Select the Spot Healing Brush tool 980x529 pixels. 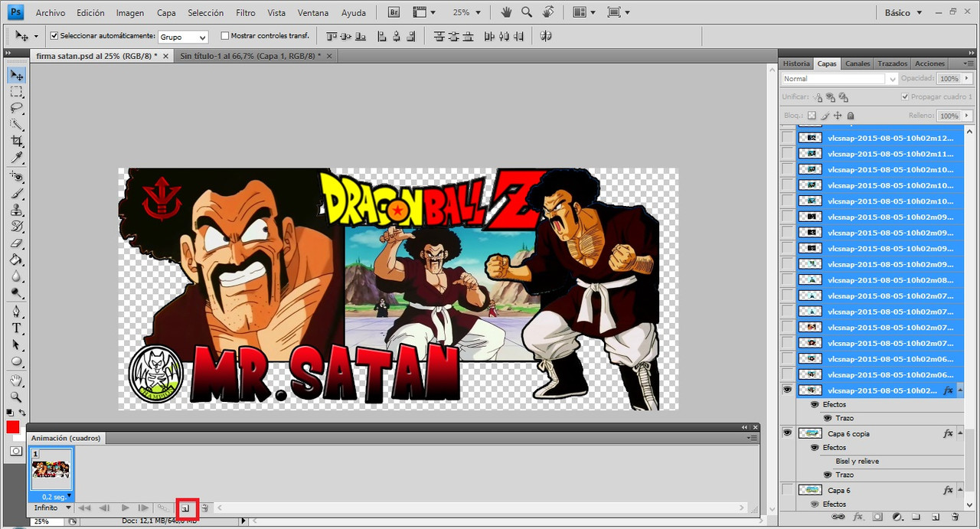(x=16, y=177)
